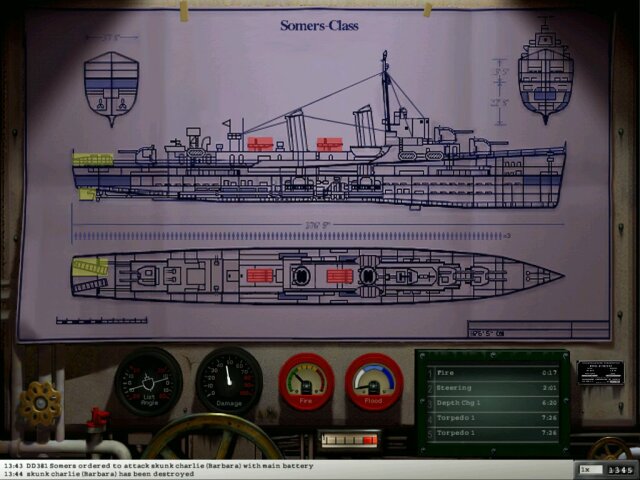This screenshot has width=640, height=480.
Task: Click yellow rudder section under stern, side view
Action: pos(88,194)
